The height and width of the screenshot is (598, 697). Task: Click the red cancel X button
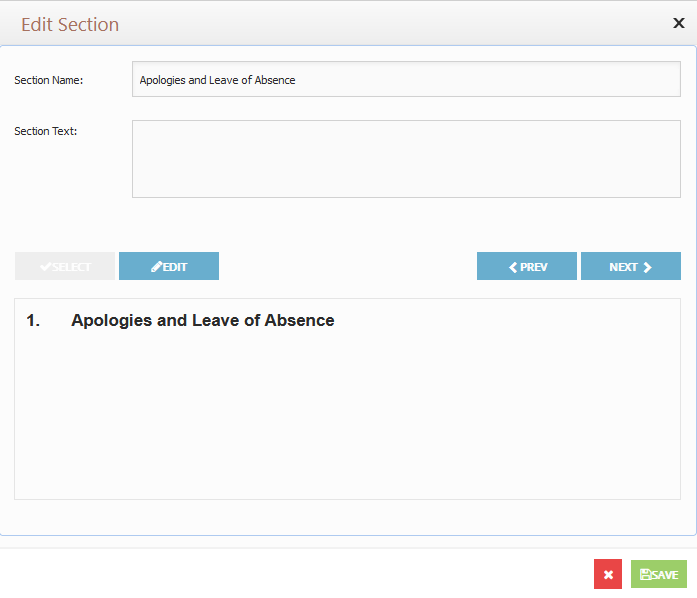click(x=608, y=574)
